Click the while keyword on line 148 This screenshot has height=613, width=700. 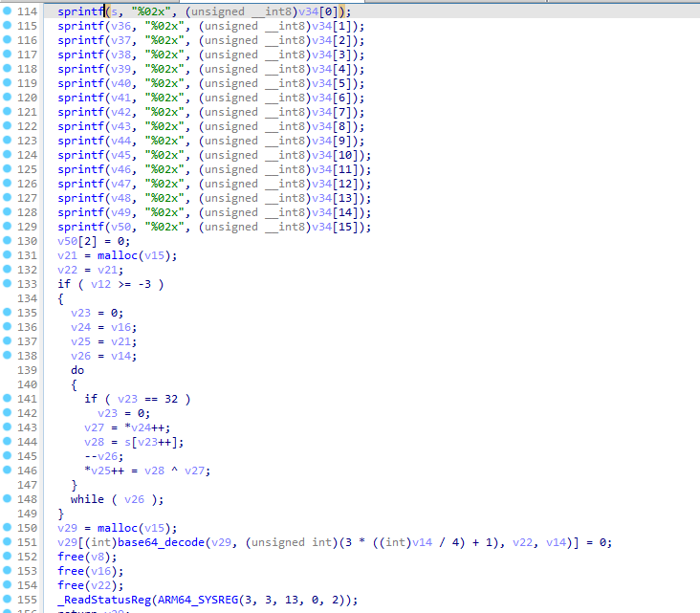tap(88, 499)
